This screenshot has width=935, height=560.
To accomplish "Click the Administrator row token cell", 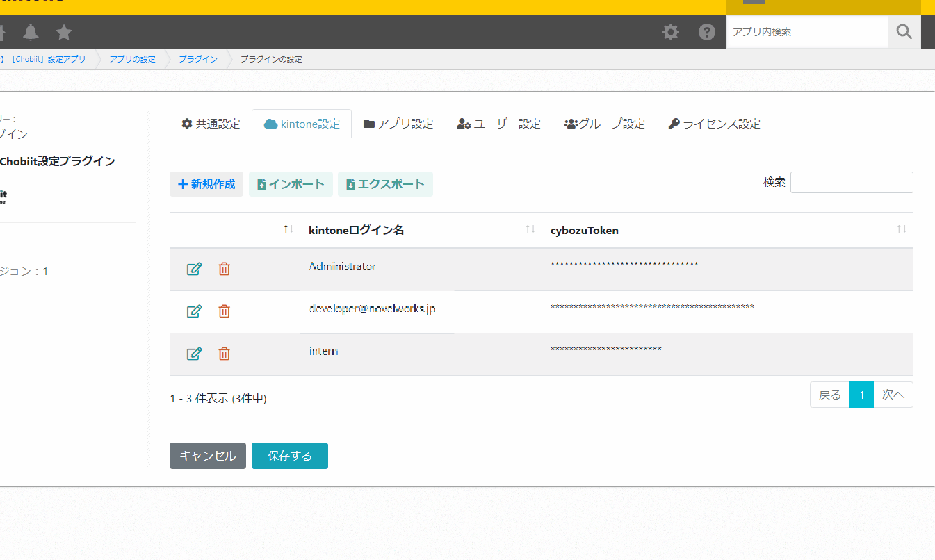I will (727, 269).
